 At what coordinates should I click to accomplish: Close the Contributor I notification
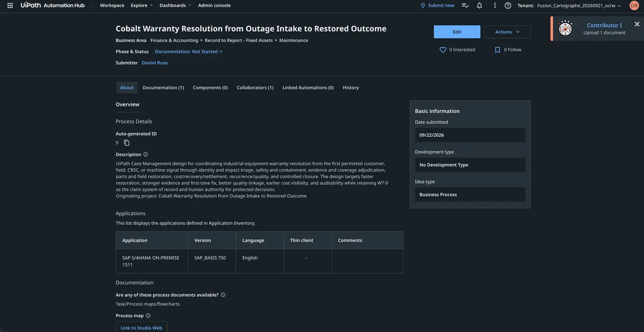pyautogui.click(x=637, y=24)
